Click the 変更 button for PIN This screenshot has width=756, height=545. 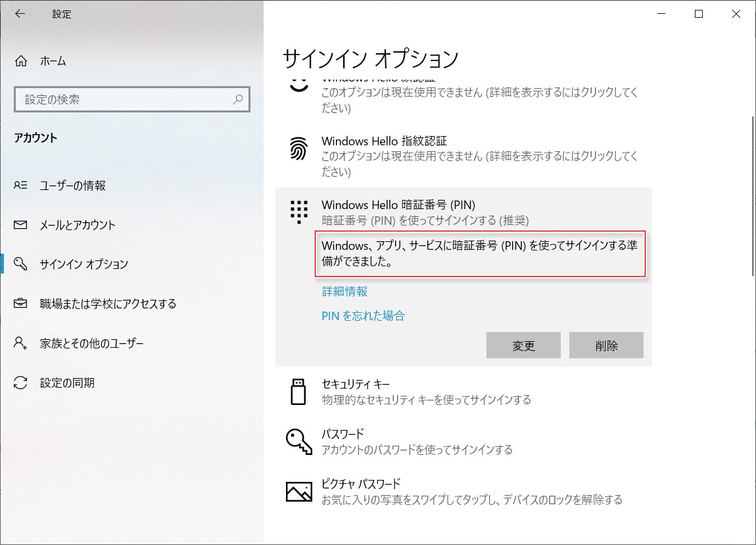523,345
